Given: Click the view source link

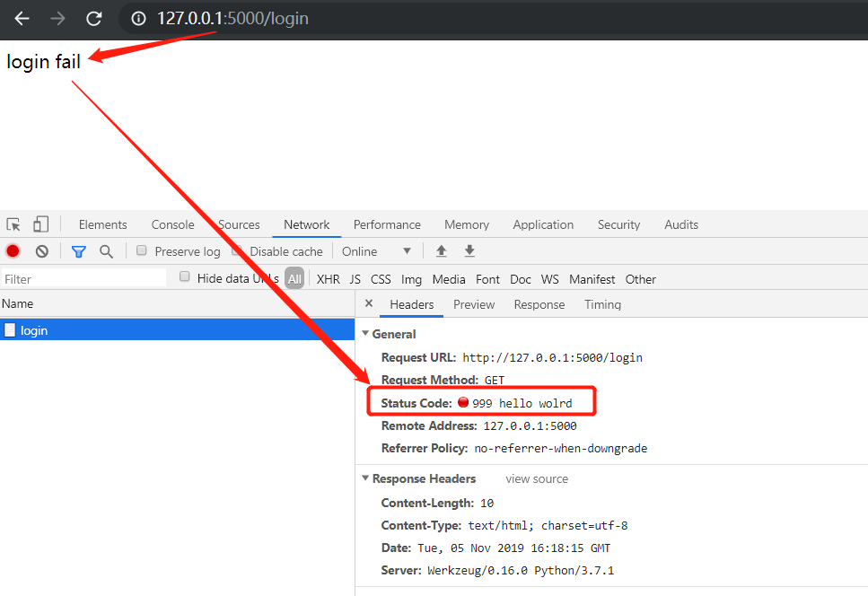Looking at the screenshot, I should [536, 478].
